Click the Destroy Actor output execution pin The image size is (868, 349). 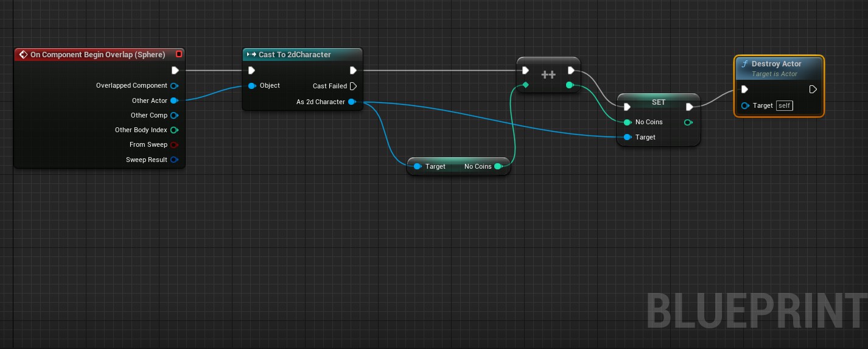click(813, 90)
